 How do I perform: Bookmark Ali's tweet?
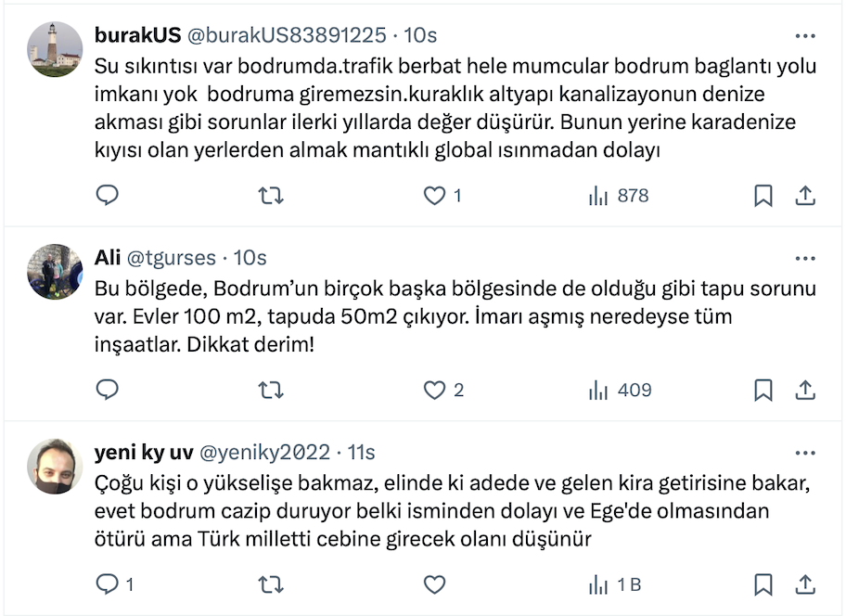point(763,391)
